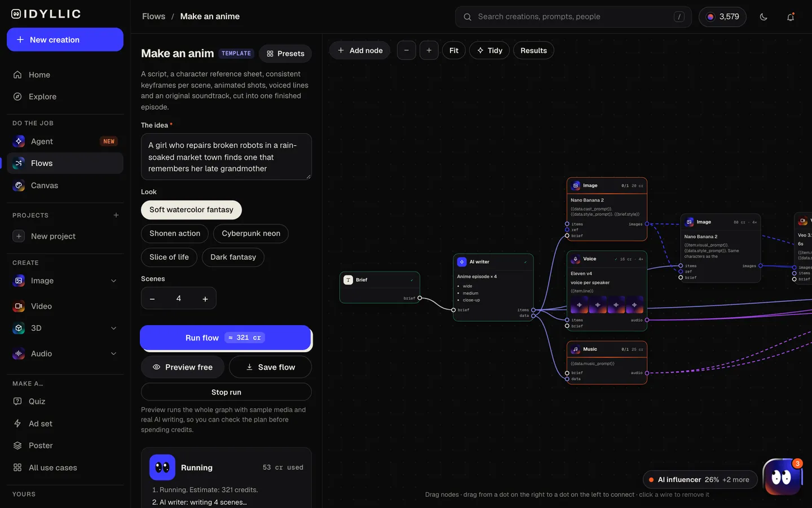Click the Voice node icon

pyautogui.click(x=576, y=259)
